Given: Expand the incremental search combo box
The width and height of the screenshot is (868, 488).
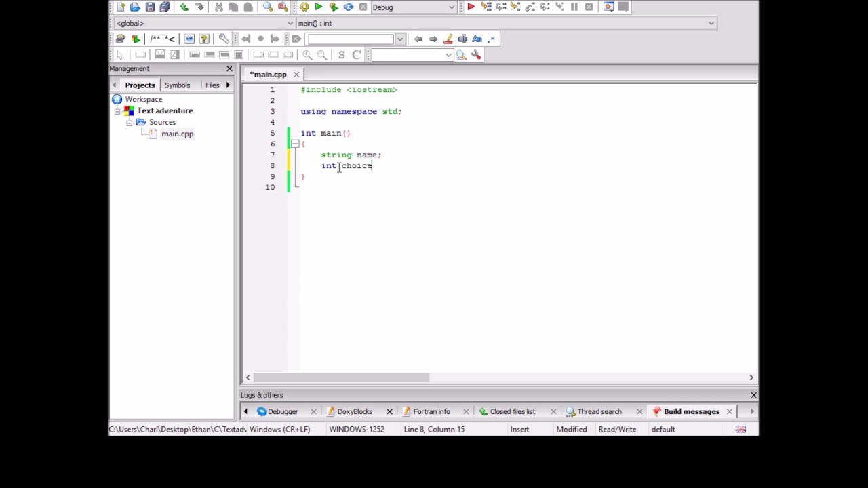Looking at the screenshot, I should click(x=400, y=39).
